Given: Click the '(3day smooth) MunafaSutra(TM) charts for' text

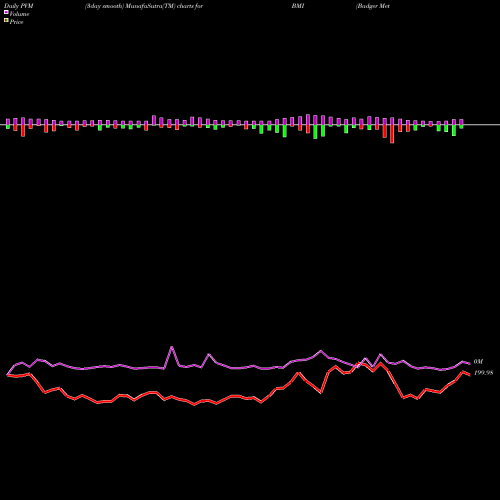Looking at the screenshot, I should pyautogui.click(x=144, y=6).
